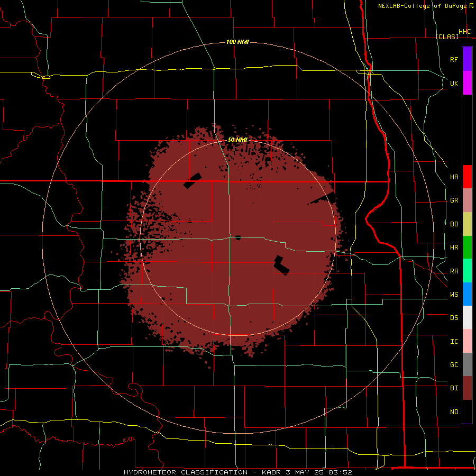Click the HHC product code label
Viewport: 476px width, 476px height.
click(464, 32)
